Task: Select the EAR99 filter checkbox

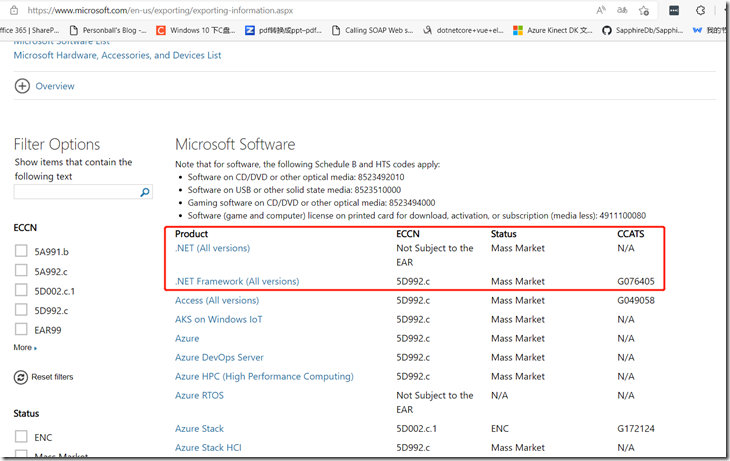Action: [x=21, y=329]
